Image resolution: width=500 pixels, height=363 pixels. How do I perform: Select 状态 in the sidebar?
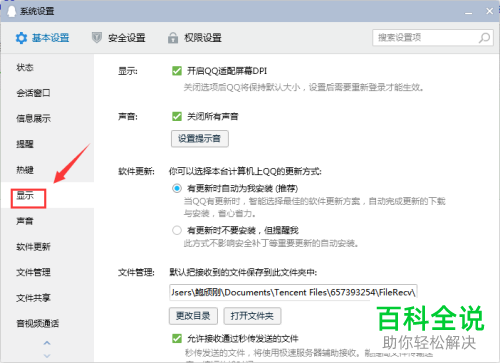tap(25, 67)
